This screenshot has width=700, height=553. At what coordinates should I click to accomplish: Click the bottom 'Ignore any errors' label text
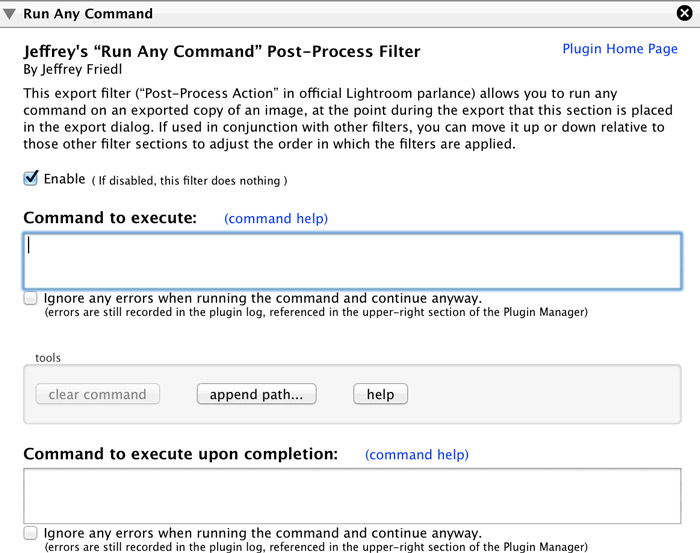click(x=263, y=533)
